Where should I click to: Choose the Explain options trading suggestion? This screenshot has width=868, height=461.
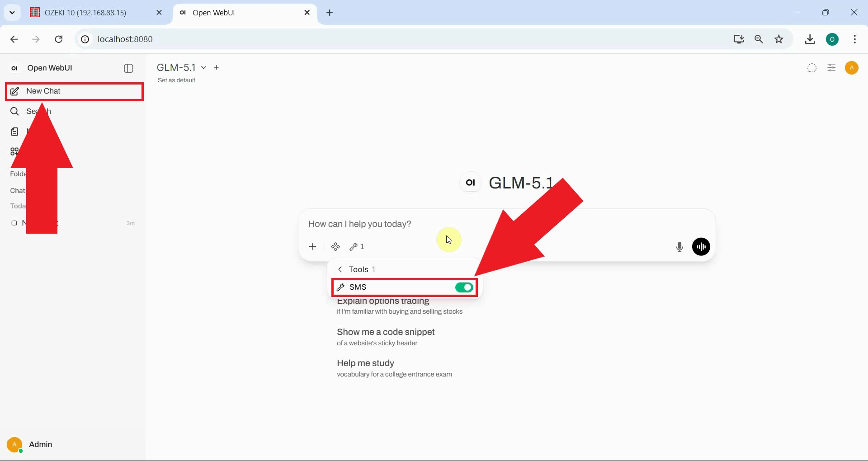[400, 306]
